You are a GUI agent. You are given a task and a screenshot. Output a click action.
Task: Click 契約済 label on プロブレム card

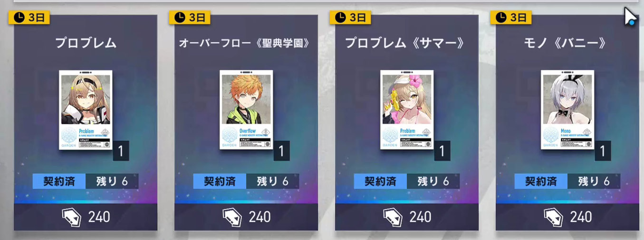point(59,181)
